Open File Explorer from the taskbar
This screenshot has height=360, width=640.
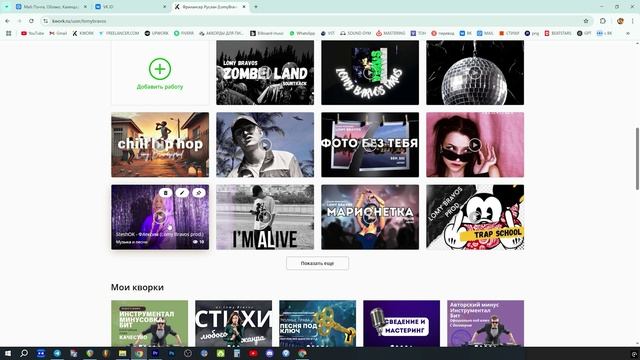pos(122,353)
